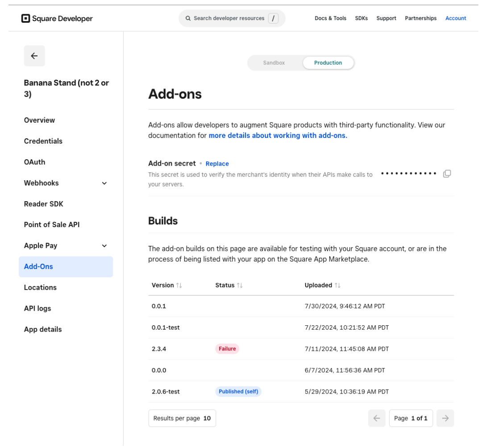Click the Replace add-on secret link
This screenshot has width=490, height=448.
[x=217, y=164]
